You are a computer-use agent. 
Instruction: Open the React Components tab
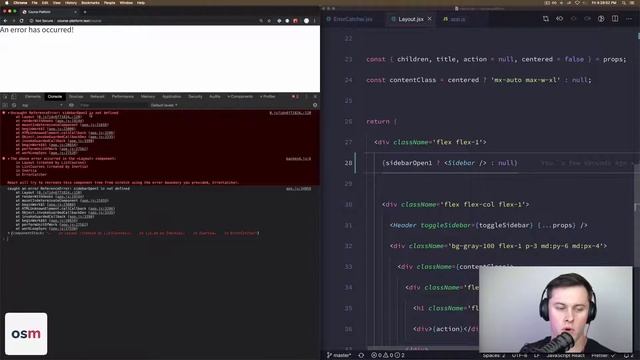[x=240, y=97]
